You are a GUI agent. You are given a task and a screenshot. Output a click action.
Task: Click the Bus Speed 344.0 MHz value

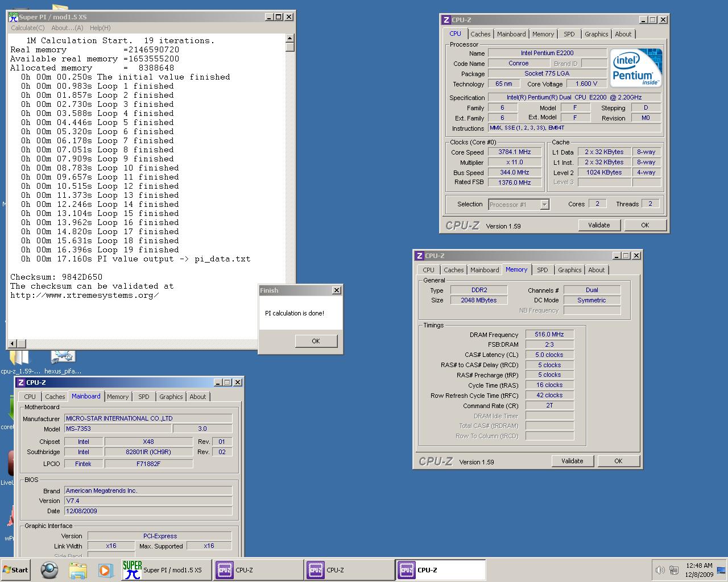click(x=515, y=173)
